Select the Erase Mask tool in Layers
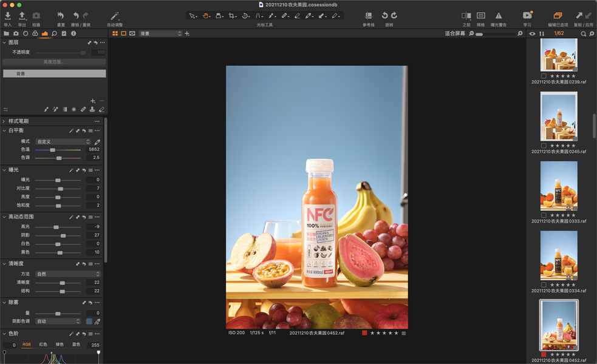597x364 pixels. pos(101,110)
